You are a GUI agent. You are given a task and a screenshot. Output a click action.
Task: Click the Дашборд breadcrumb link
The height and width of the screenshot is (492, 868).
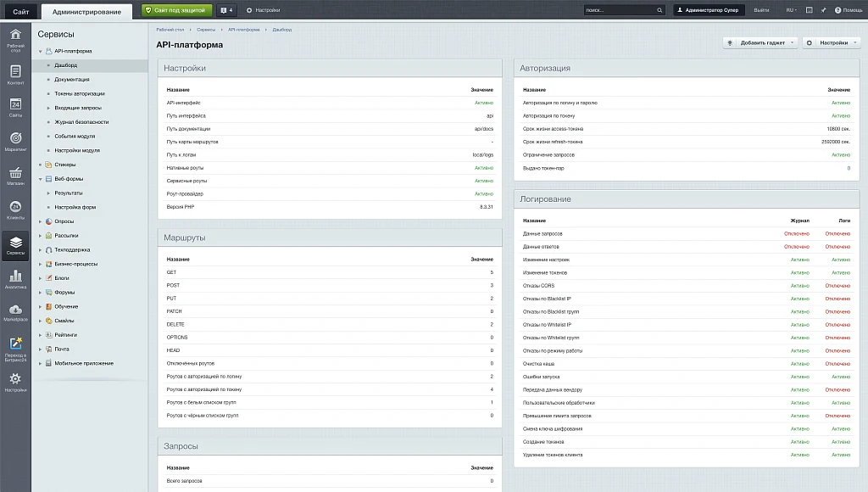(281, 30)
